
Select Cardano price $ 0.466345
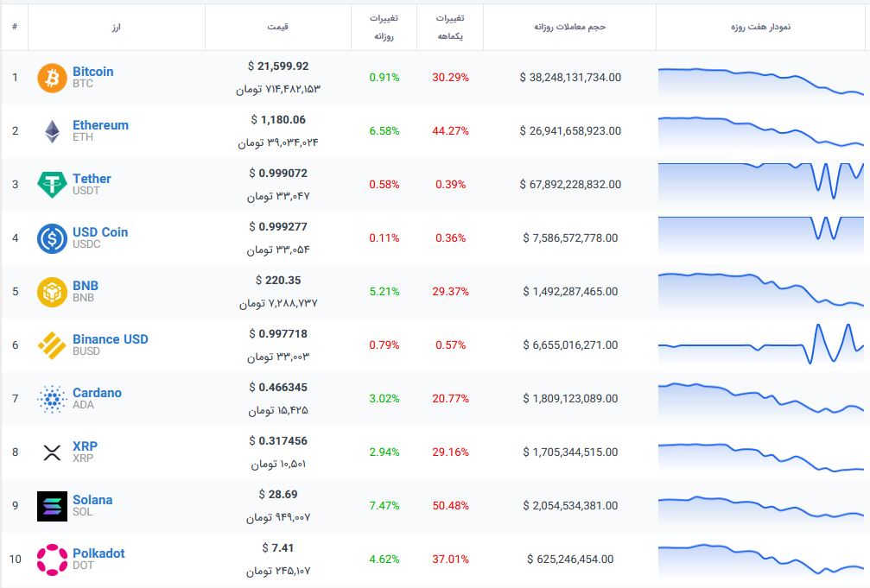point(278,387)
